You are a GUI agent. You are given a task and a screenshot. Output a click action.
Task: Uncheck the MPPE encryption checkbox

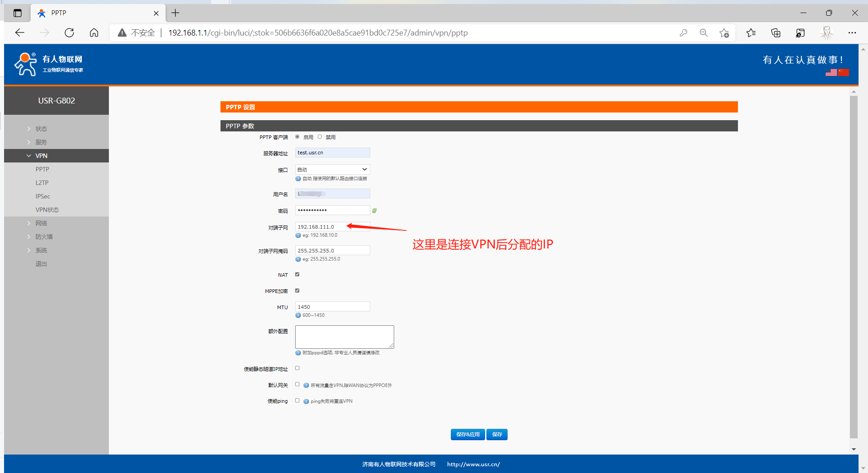tap(297, 291)
